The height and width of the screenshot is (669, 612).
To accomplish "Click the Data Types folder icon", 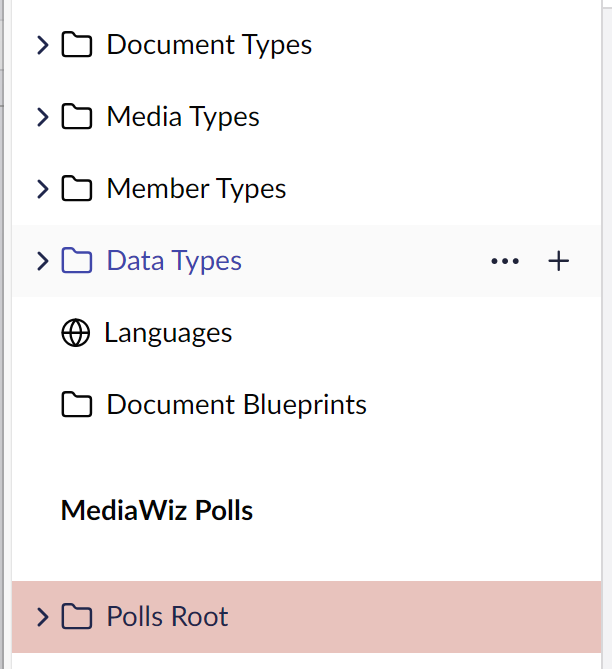I will tap(76, 261).
